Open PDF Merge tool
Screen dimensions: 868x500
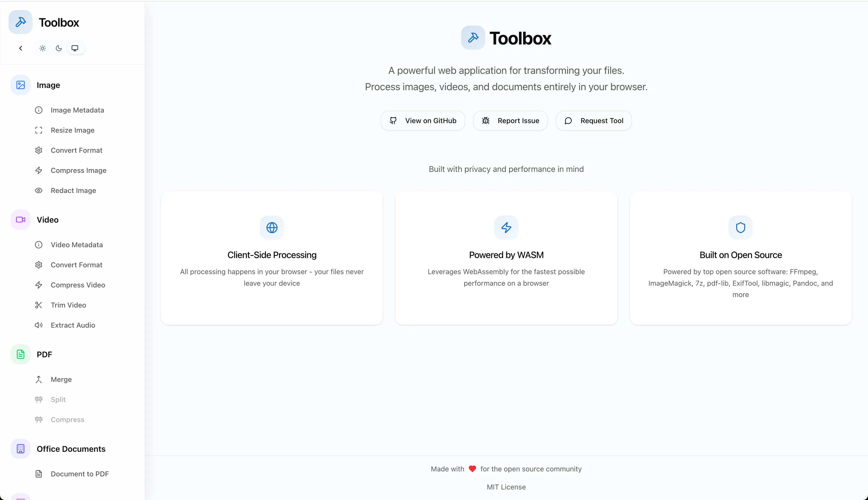point(61,379)
